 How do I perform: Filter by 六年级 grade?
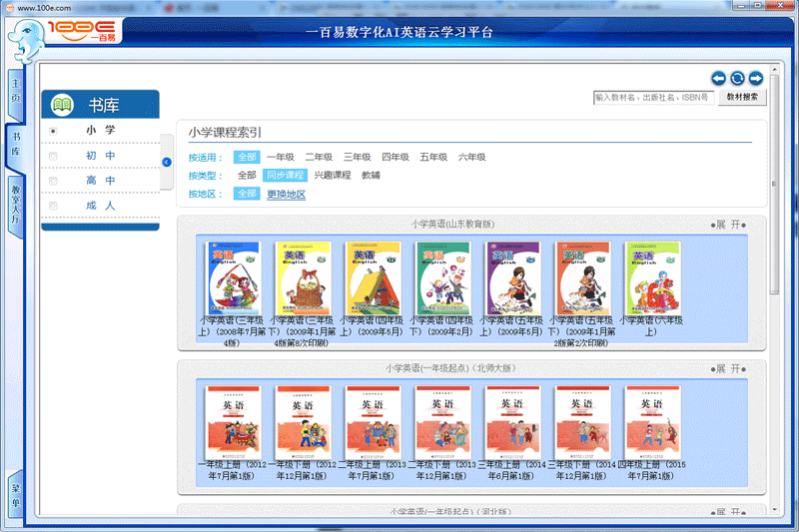tap(471, 157)
